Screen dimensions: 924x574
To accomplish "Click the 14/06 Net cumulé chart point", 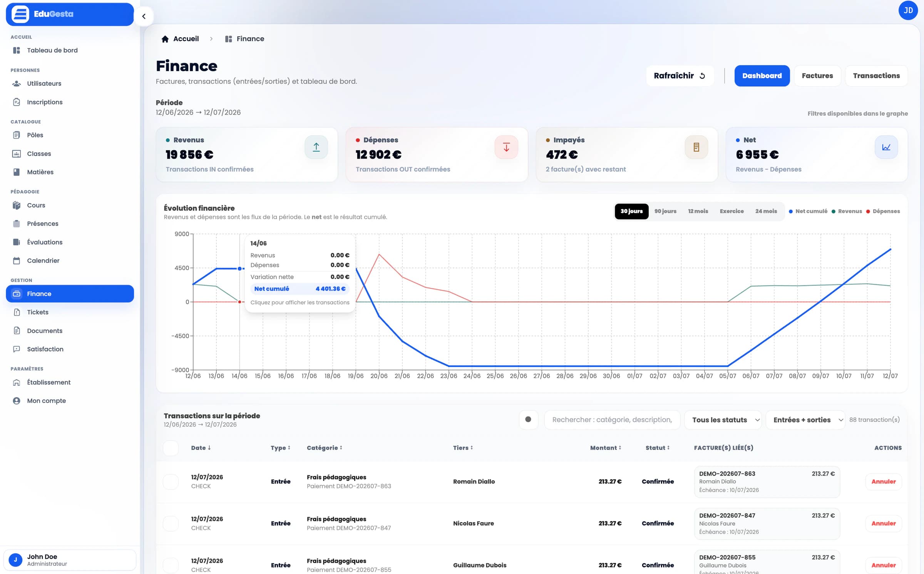I will 239,269.
